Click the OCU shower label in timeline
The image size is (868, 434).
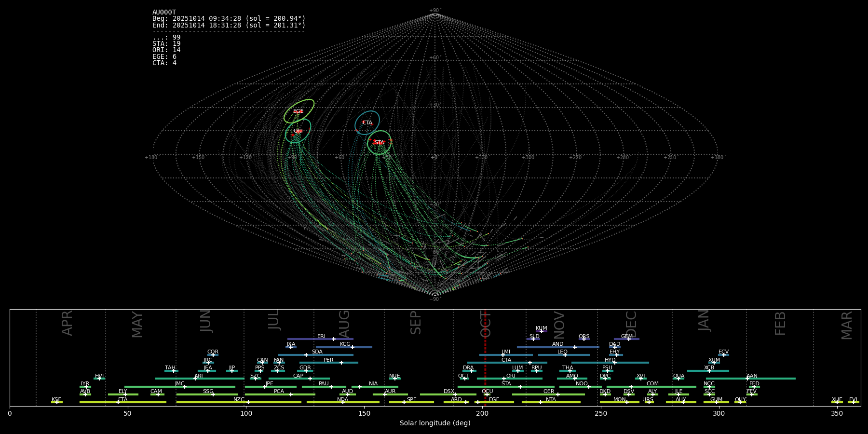pos(488,392)
